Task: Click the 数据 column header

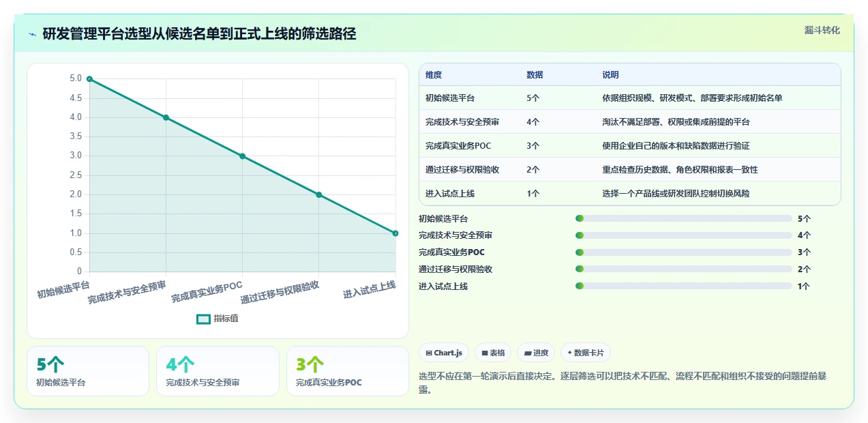Action: pyautogui.click(x=535, y=75)
